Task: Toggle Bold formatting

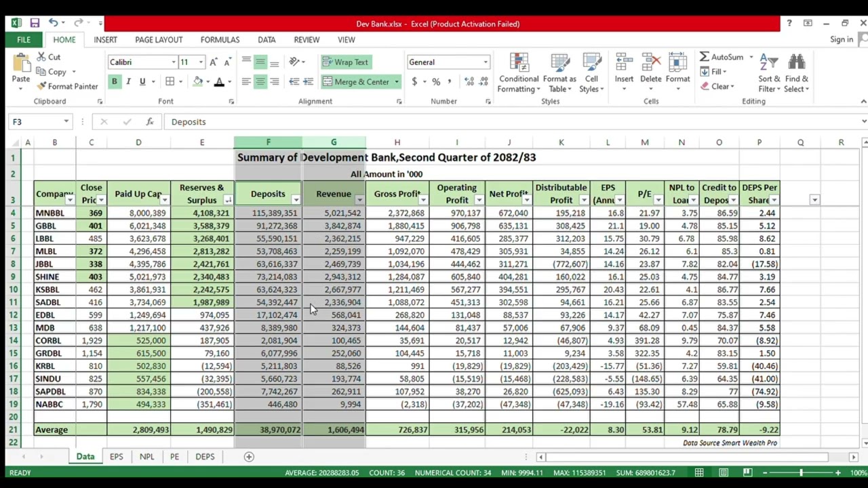Action: pyautogui.click(x=114, y=81)
